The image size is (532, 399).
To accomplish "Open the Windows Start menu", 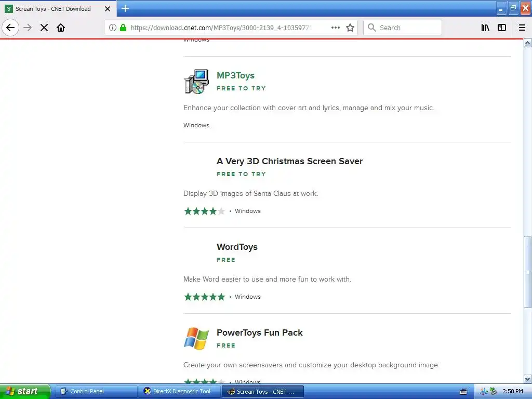I will (25, 391).
